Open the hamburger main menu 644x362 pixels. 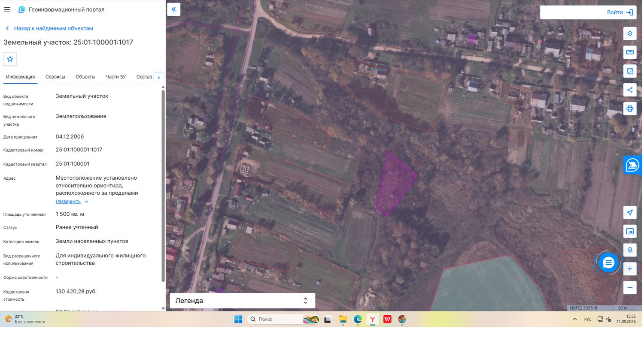(x=7, y=9)
